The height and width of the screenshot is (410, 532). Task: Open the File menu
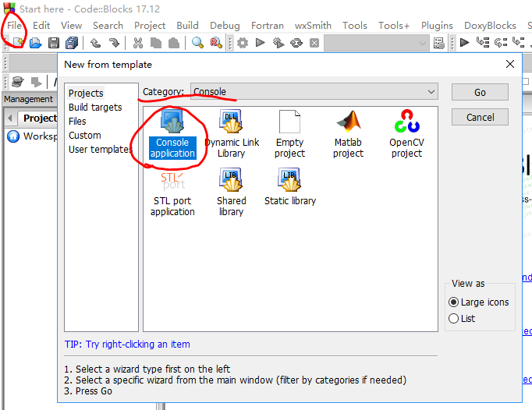pos(15,26)
